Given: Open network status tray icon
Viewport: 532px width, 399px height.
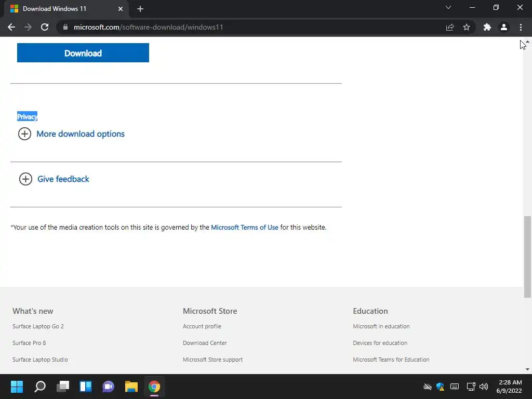Looking at the screenshot, I should coord(471,387).
